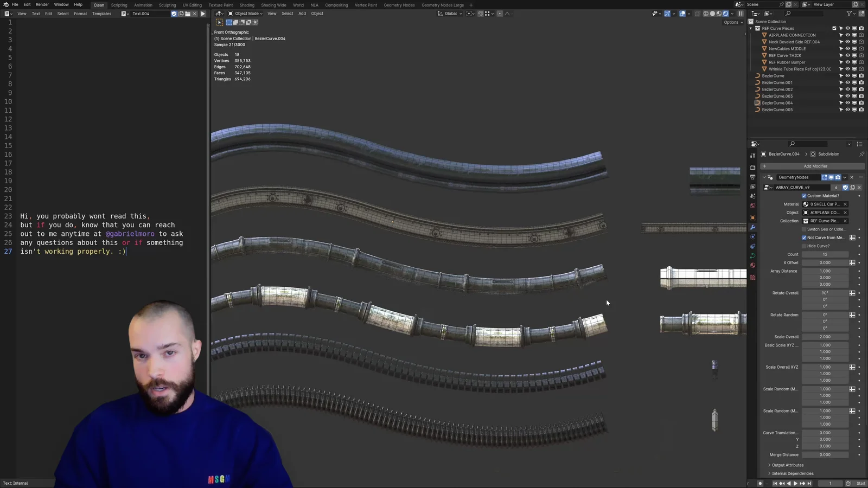Viewport: 868px width, 488px height.
Task: Click the Add Modifier button
Action: coord(815,166)
